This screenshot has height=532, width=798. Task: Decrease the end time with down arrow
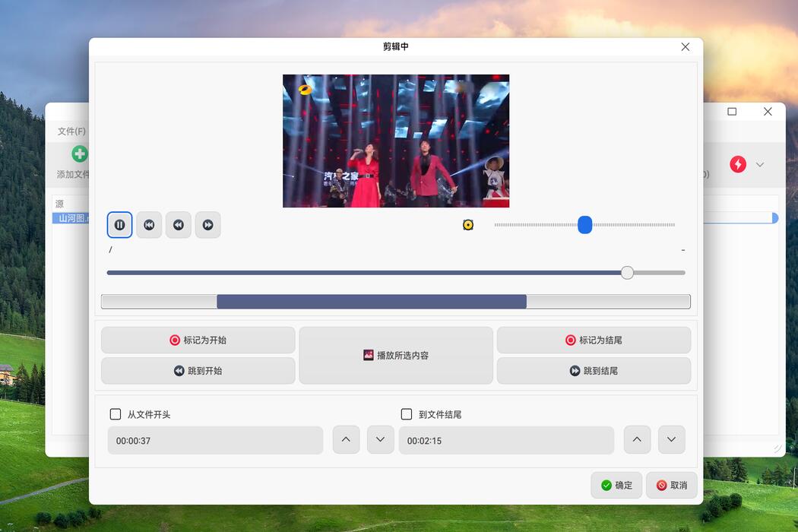(x=671, y=439)
